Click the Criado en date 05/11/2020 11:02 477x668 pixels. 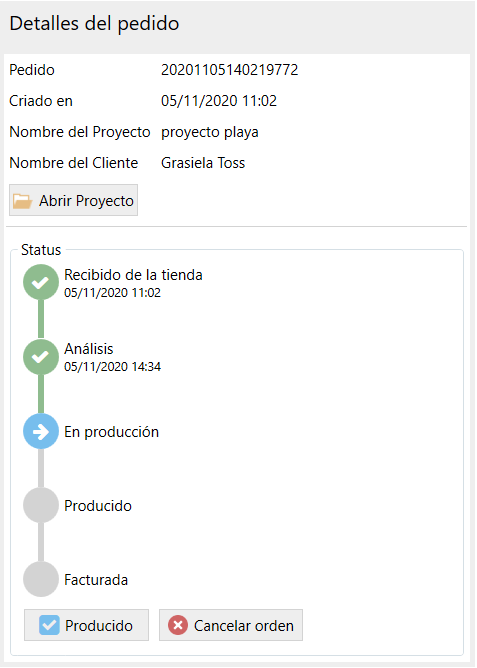[219, 101]
